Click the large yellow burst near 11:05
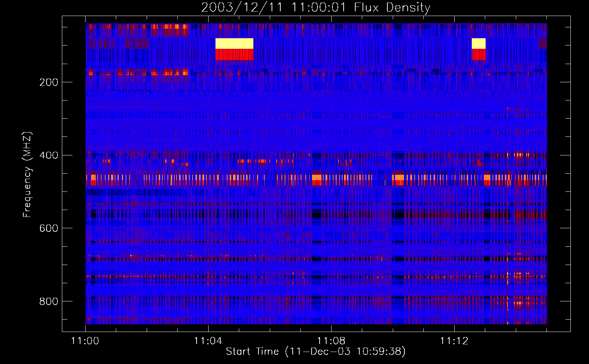The height and width of the screenshot is (364, 589). [234, 43]
